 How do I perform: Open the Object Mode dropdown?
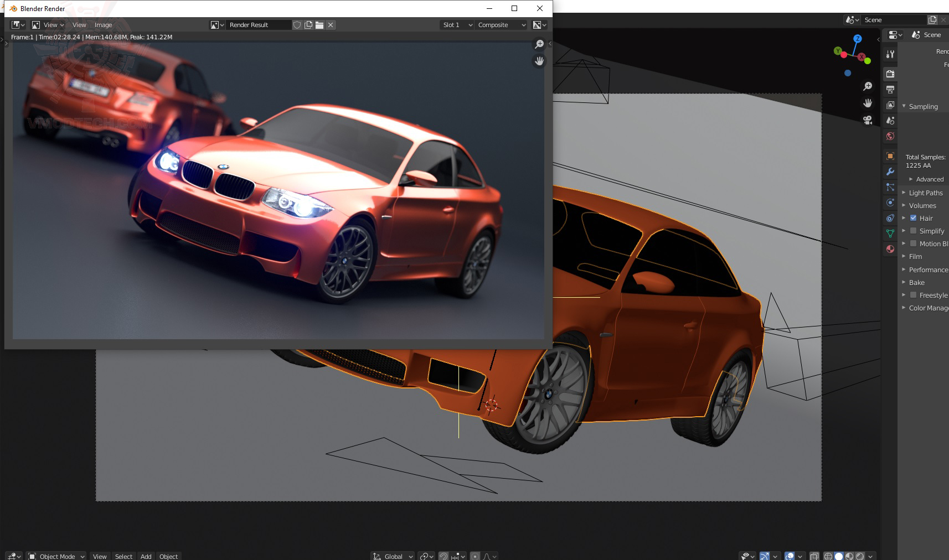56,556
